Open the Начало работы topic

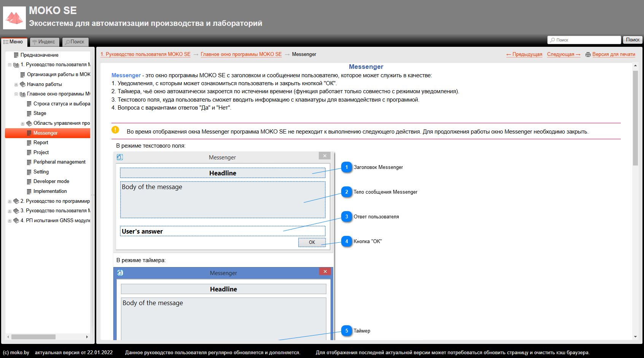pyautogui.click(x=44, y=84)
